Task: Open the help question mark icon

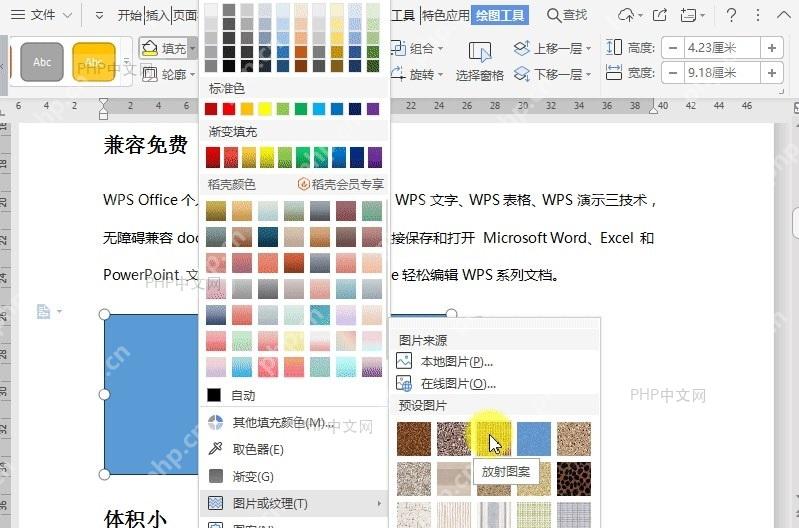Action: (731, 15)
